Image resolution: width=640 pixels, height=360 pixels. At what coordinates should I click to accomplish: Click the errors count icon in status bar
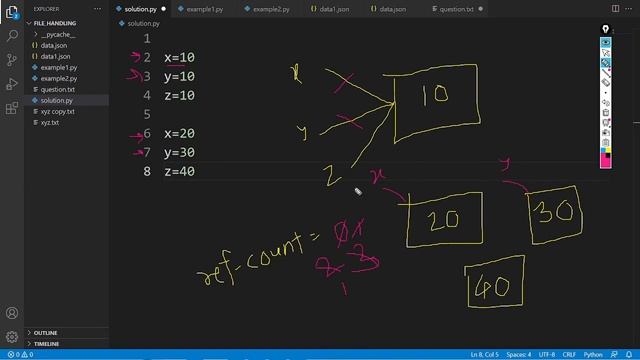click(11, 354)
